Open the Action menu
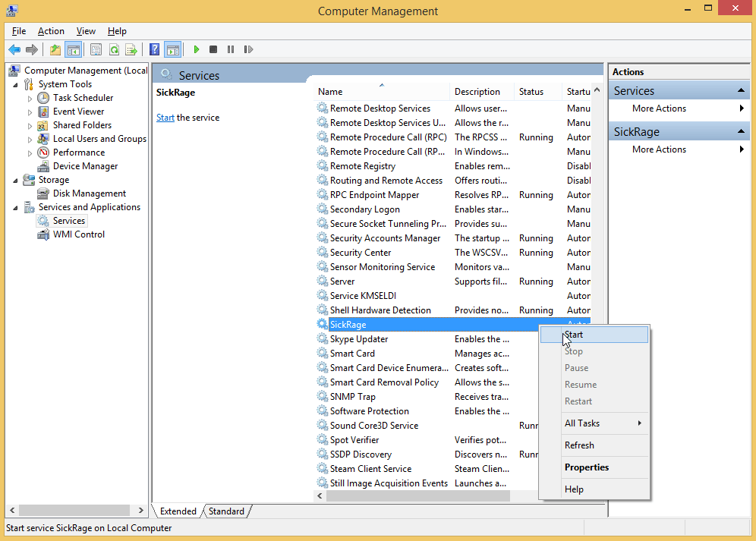The image size is (756, 541). click(51, 31)
